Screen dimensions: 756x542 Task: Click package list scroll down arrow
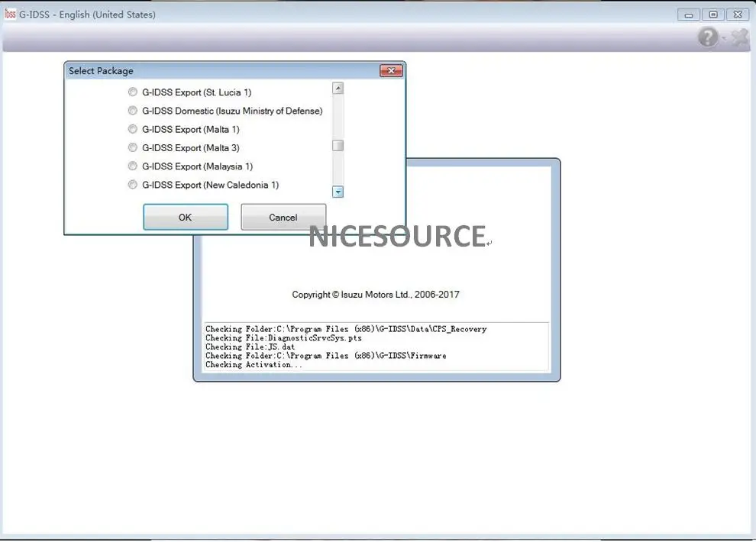click(x=338, y=192)
